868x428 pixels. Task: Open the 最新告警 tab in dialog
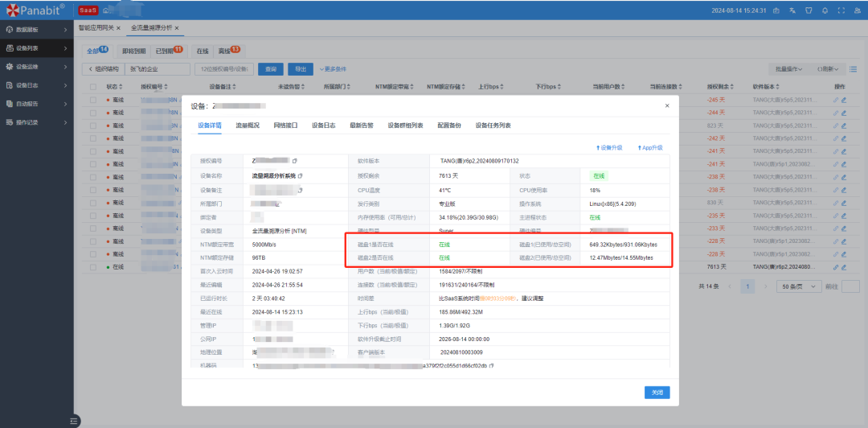pyautogui.click(x=362, y=126)
